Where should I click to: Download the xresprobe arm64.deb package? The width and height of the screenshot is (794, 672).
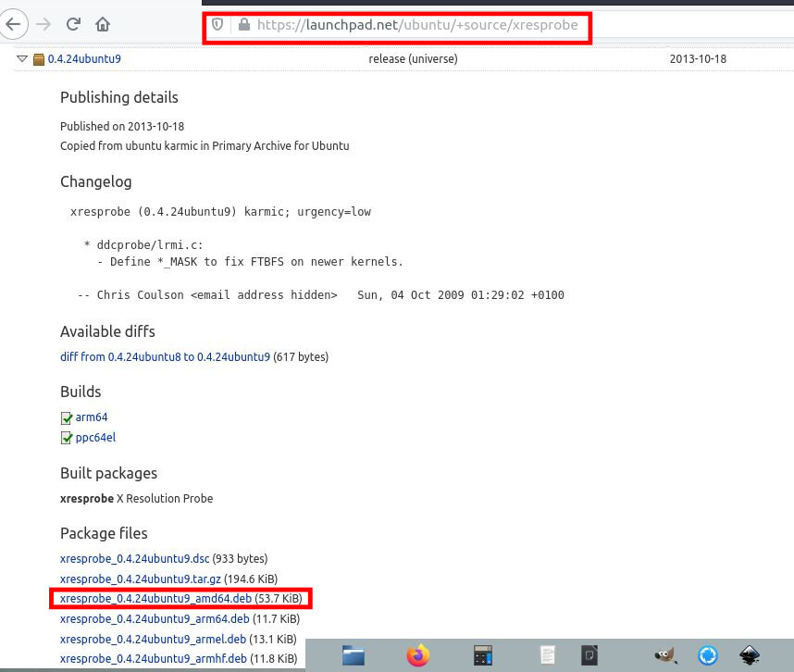(155, 619)
